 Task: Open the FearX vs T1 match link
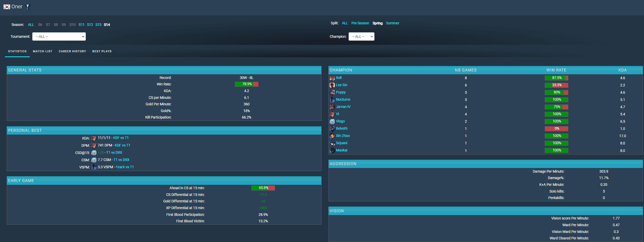click(x=125, y=167)
